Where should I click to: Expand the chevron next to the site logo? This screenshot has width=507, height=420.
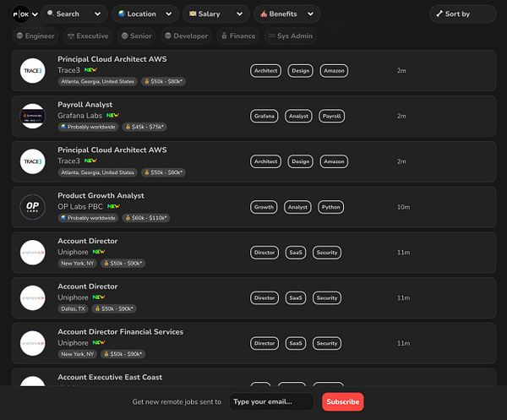tap(35, 14)
